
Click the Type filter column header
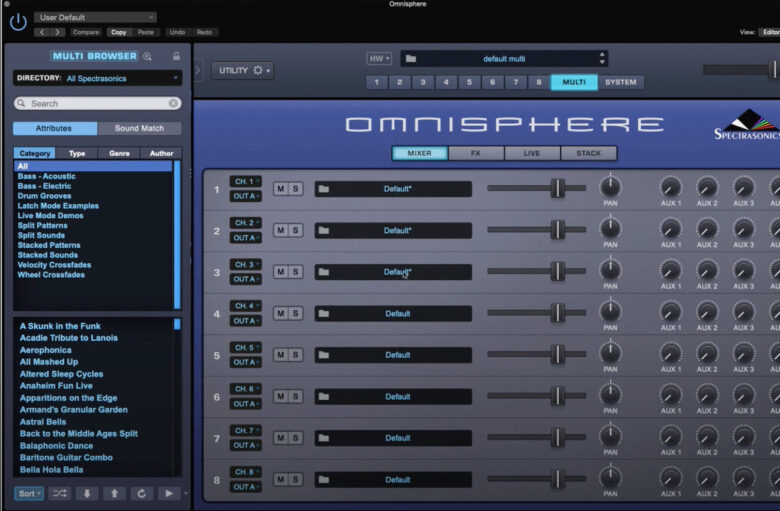pyautogui.click(x=77, y=153)
